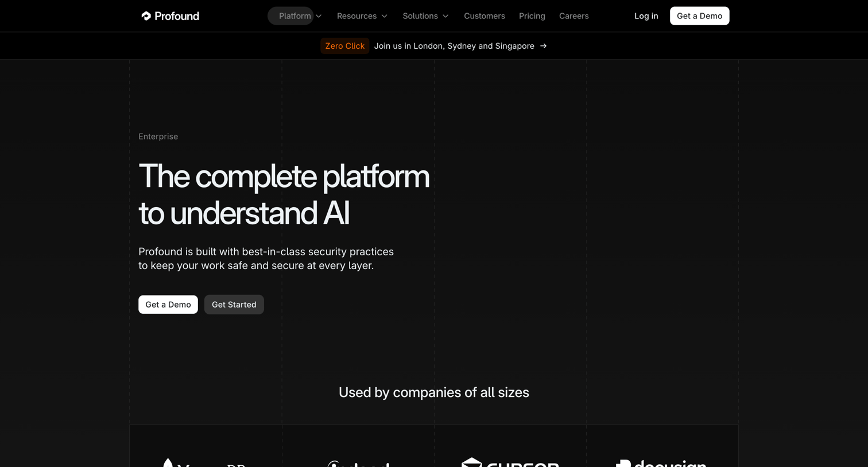Screen dimensions: 868x467
Task: Click the MongoDB leaf logo
Action: 168,462
